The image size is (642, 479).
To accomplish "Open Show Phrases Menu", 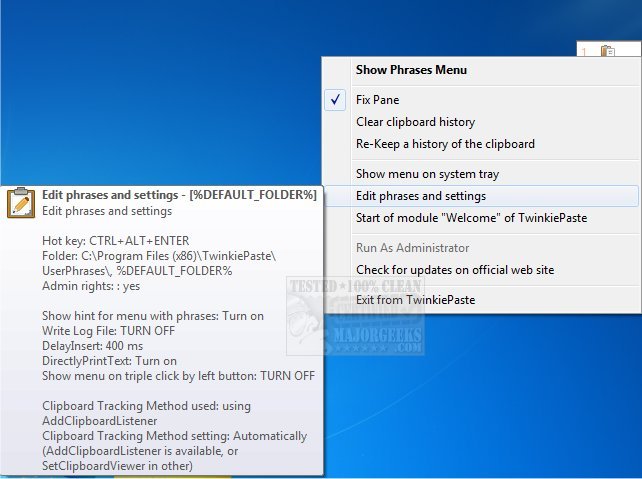I will [x=411, y=70].
